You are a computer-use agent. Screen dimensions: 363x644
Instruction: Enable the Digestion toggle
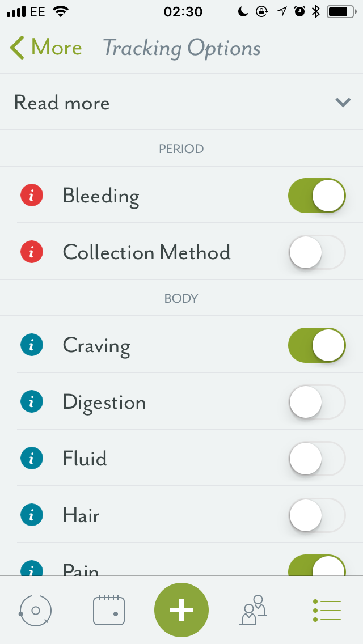coord(317,402)
